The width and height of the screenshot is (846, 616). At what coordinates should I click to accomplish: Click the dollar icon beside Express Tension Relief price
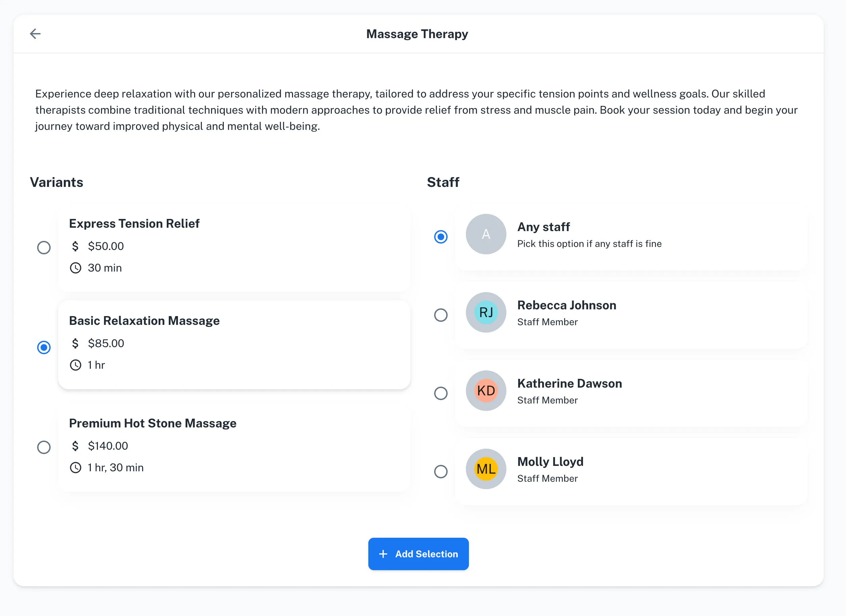click(x=75, y=246)
